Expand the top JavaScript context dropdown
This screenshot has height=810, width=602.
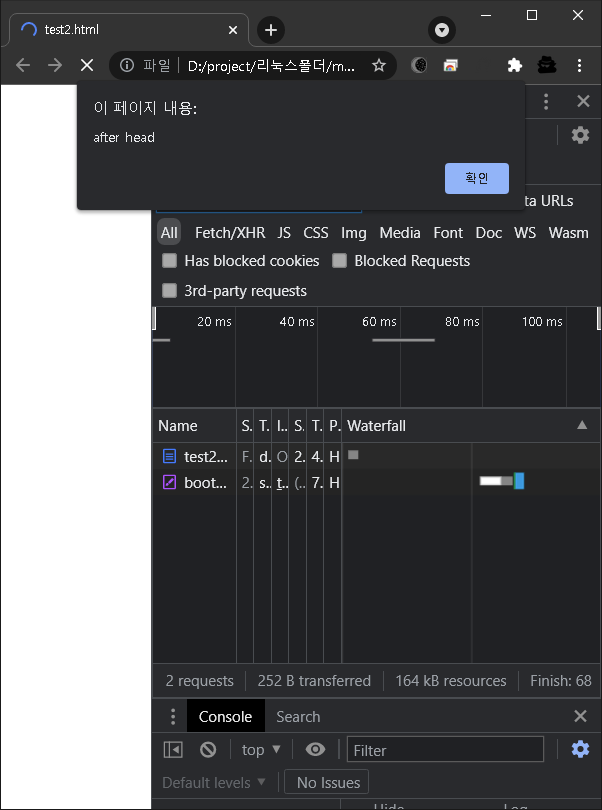[261, 749]
